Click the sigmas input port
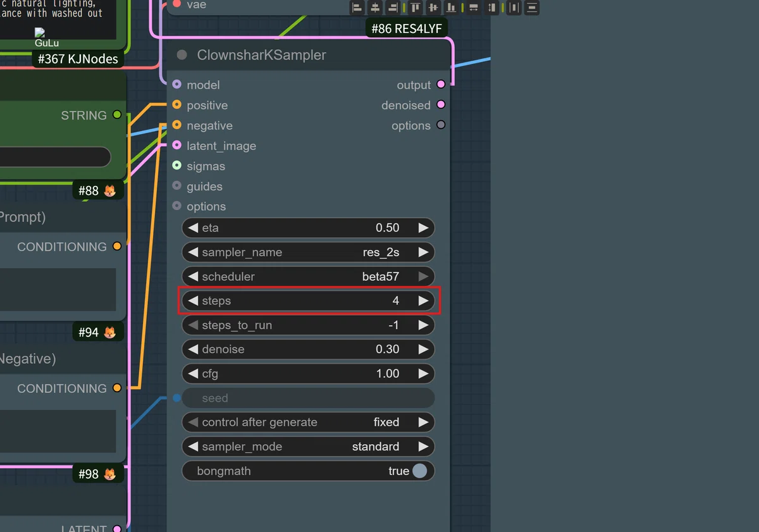Viewport: 759px width, 532px height. (176, 166)
